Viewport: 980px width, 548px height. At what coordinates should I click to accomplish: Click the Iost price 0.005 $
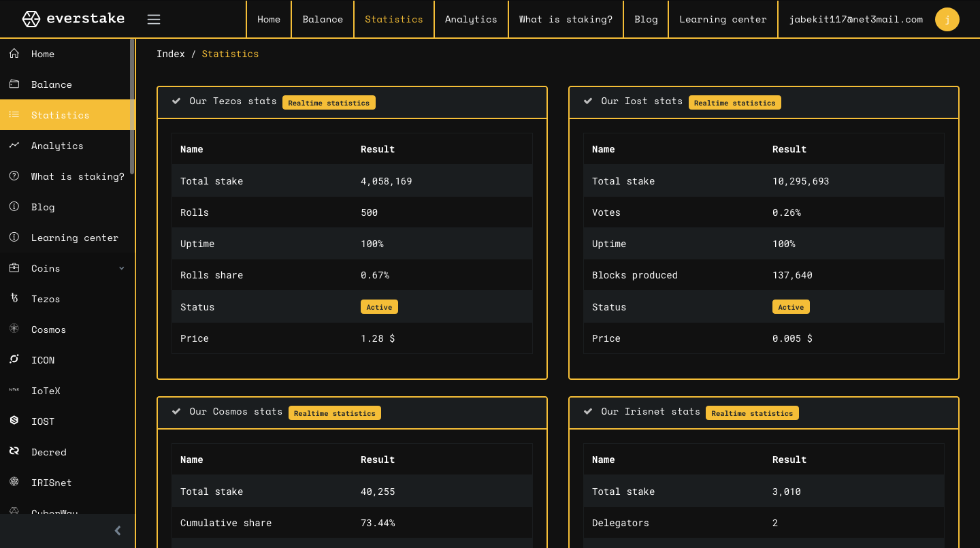pos(792,338)
